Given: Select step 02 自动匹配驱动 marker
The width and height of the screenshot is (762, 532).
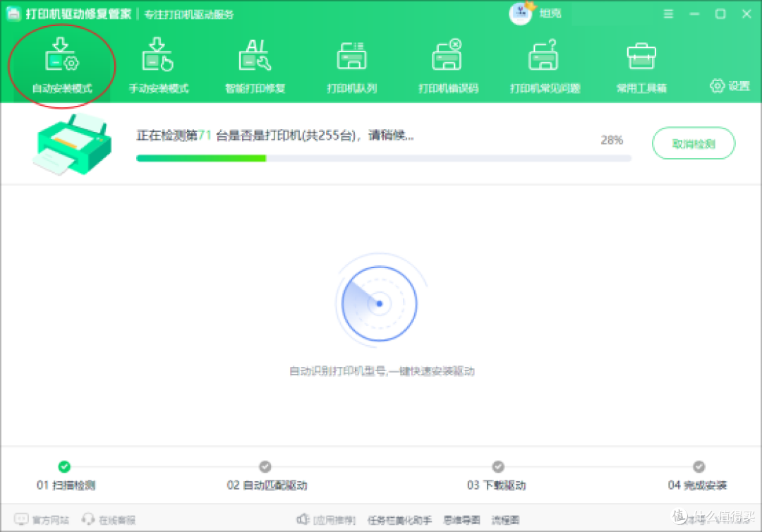Looking at the screenshot, I should point(265,467).
